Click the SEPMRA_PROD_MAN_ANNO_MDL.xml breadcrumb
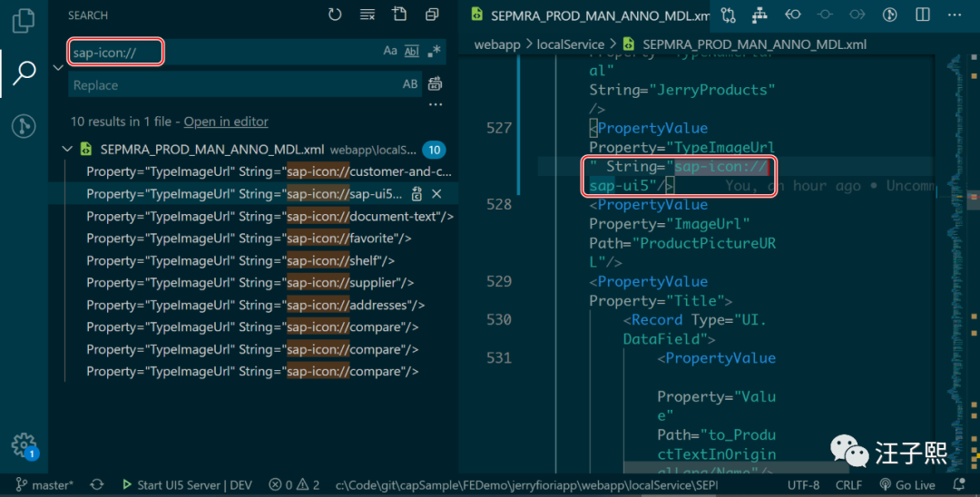The image size is (980, 497). tap(754, 44)
